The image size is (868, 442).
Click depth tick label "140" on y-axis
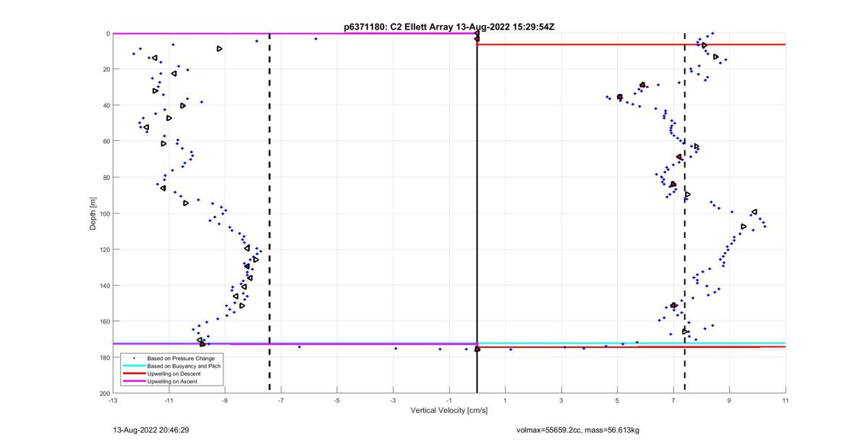104,285
